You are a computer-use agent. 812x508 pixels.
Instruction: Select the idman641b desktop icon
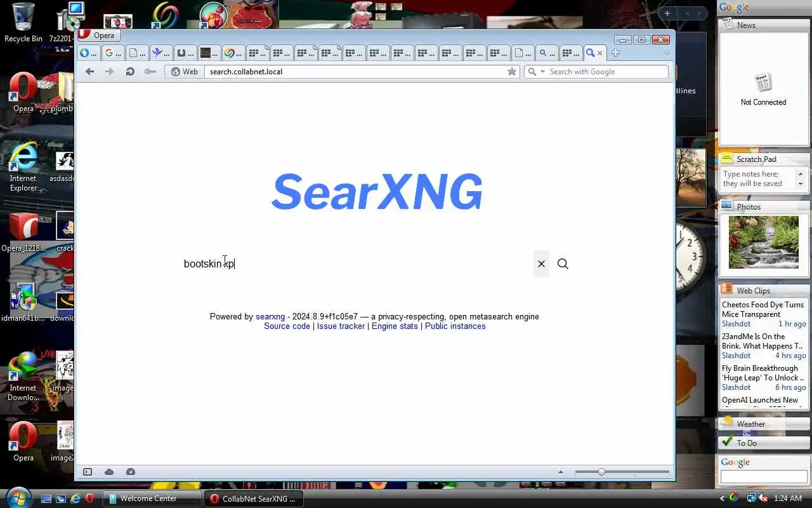[x=23, y=302]
